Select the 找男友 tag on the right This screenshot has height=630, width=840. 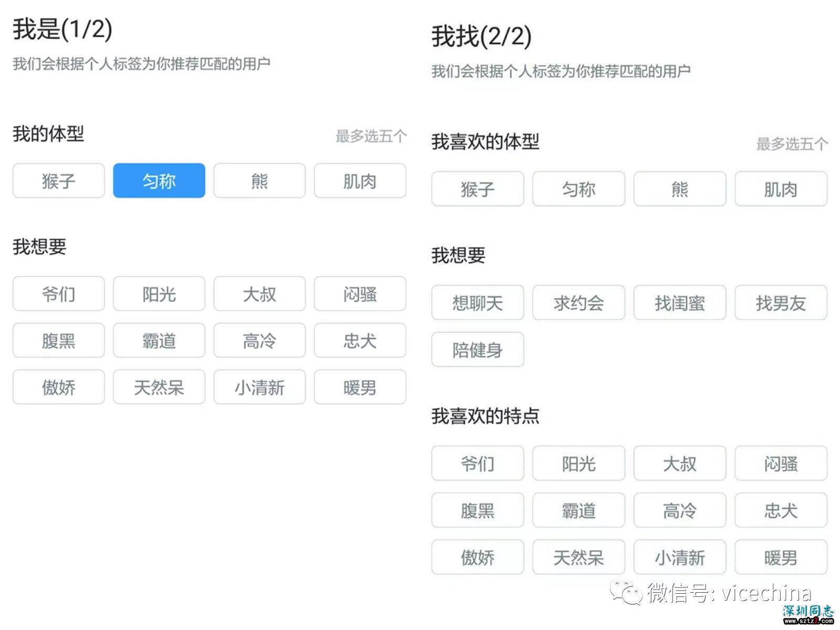781,303
